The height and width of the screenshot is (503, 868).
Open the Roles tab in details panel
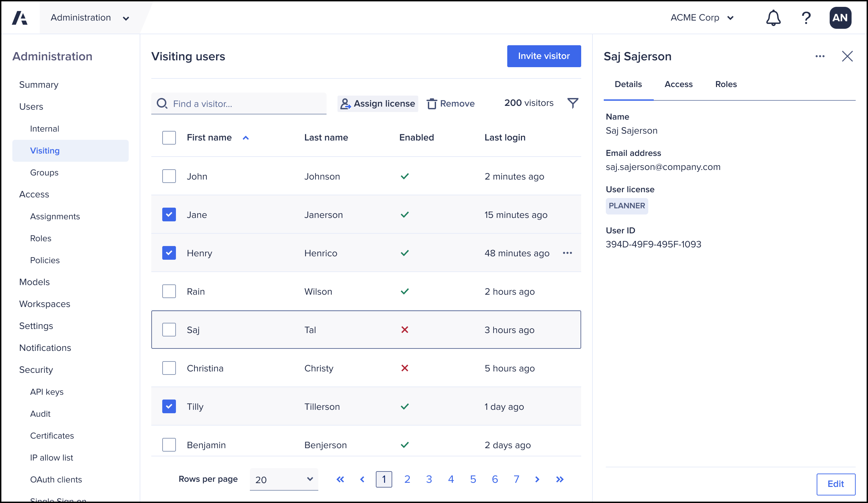tap(726, 84)
